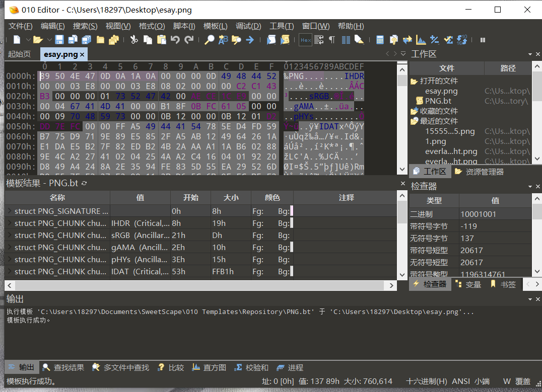This screenshot has width=542, height=392.
Task: Open the 文件(F) menu
Action: 20,26
